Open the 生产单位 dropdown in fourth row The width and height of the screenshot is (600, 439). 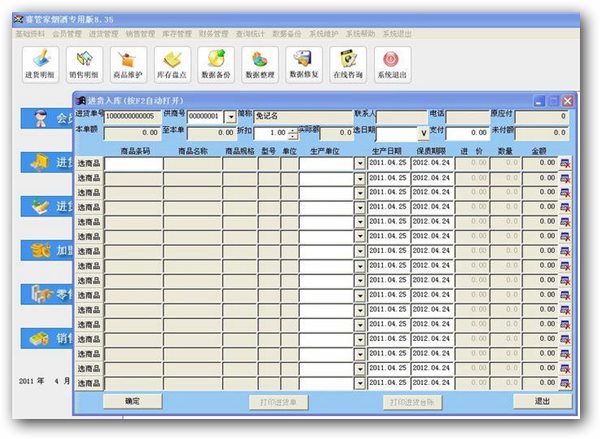[x=360, y=207]
